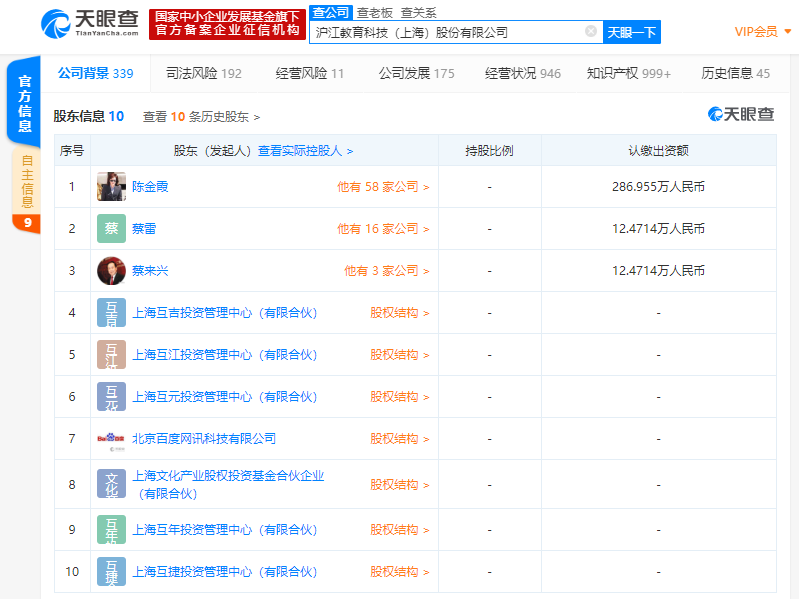Viewport: 799px width, 599px height.
Task: Expand 股权结构 for 上海互捷投资管理中心
Action: pos(400,572)
